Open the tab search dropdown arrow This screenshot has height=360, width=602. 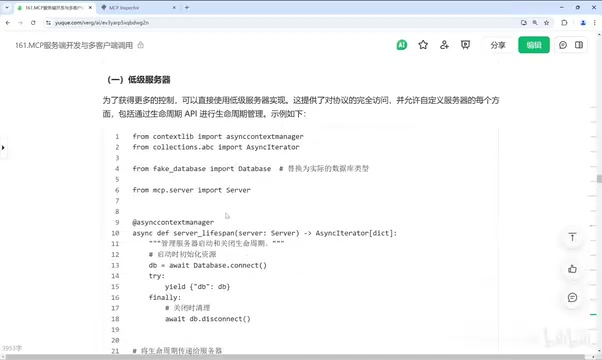[x=7, y=8]
